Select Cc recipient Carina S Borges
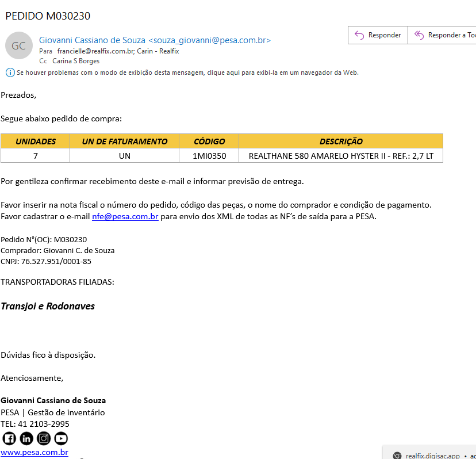 (76, 61)
